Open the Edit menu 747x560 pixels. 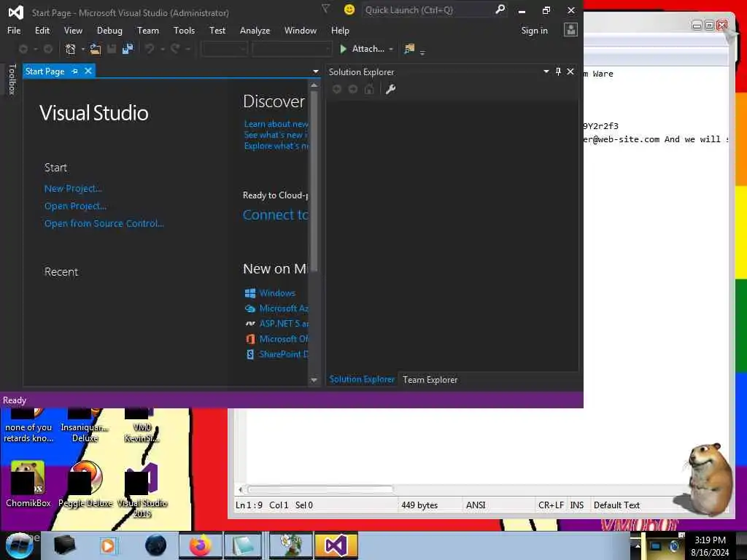click(x=42, y=31)
